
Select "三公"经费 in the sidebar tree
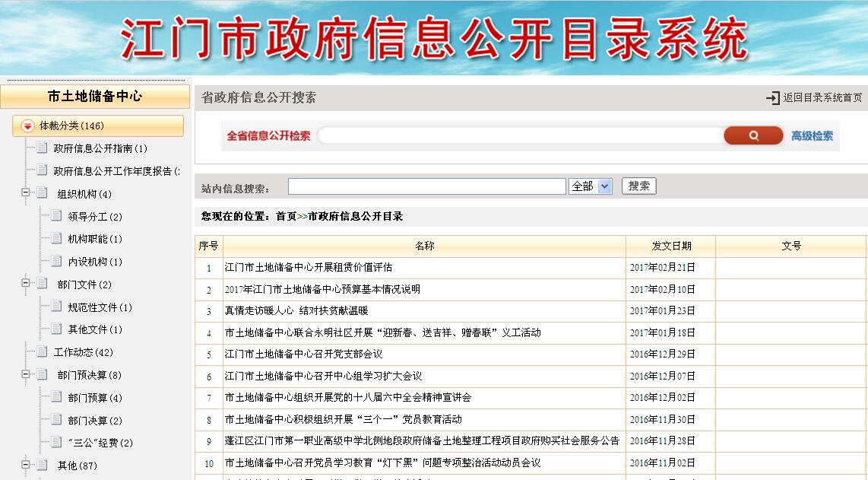pyautogui.click(x=100, y=443)
